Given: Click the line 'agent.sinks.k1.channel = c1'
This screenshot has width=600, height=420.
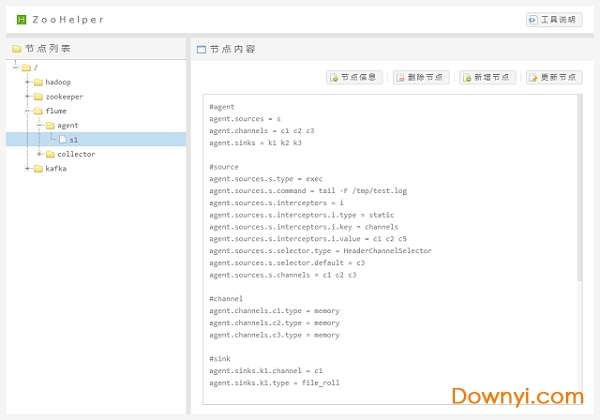Looking at the screenshot, I should click(x=266, y=371).
